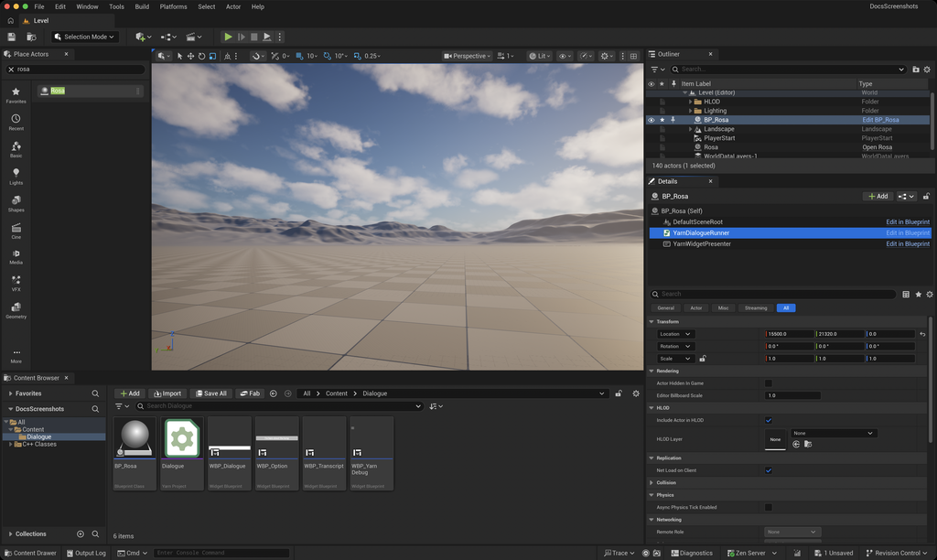Screen dimensions: 937x560
Task: Open the Blueprints toolbar dropdown
Action: tap(168, 37)
